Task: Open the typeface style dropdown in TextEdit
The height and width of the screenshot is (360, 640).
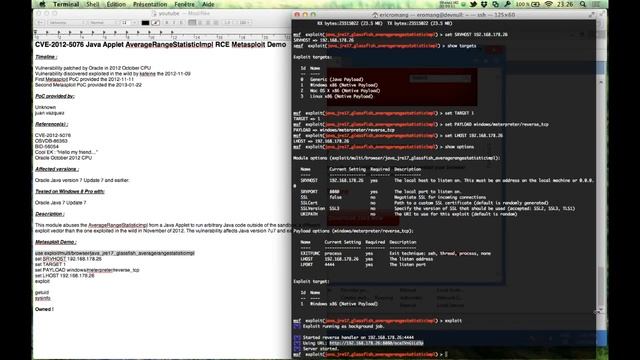Action: 102,23
